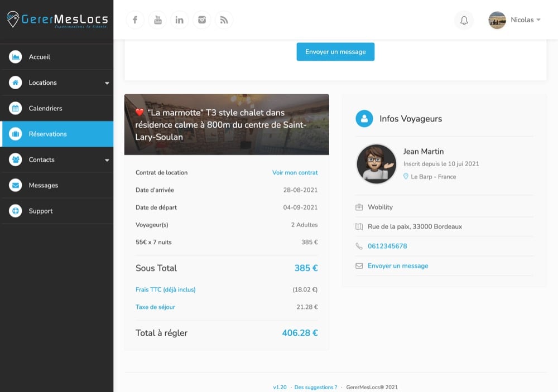The image size is (558, 392).
Task: Open the RSS feed icon
Action: pos(224,20)
